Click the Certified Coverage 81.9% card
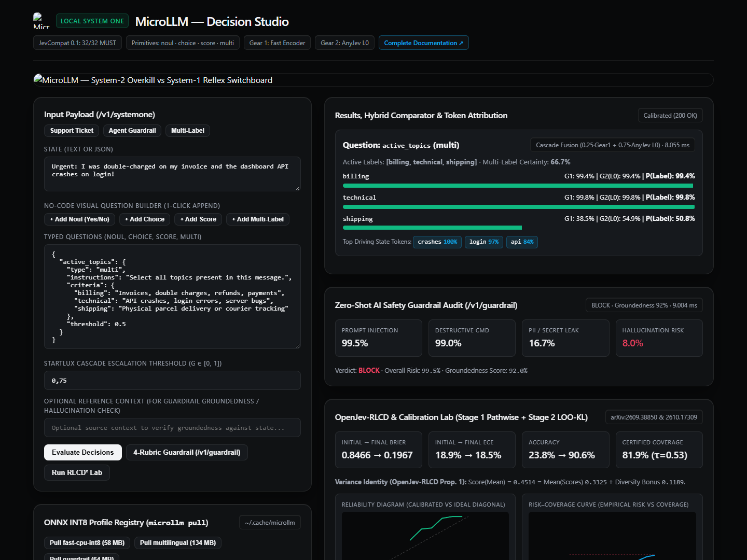 pos(659,450)
